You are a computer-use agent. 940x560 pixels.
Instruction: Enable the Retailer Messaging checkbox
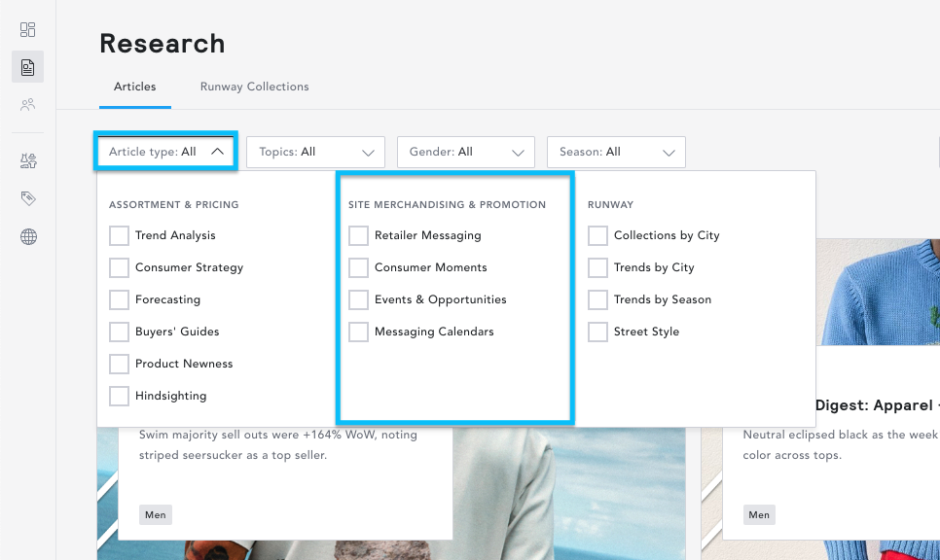click(x=358, y=235)
